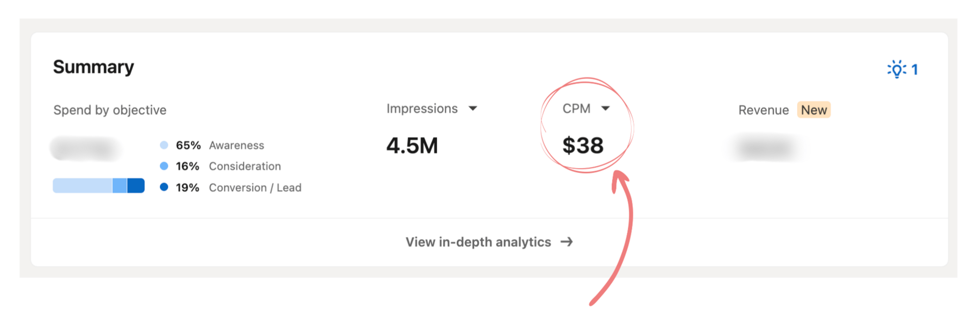This screenshot has width=980, height=315.
Task: Expand the CPM metric dropdown arrow
Action: [605, 108]
